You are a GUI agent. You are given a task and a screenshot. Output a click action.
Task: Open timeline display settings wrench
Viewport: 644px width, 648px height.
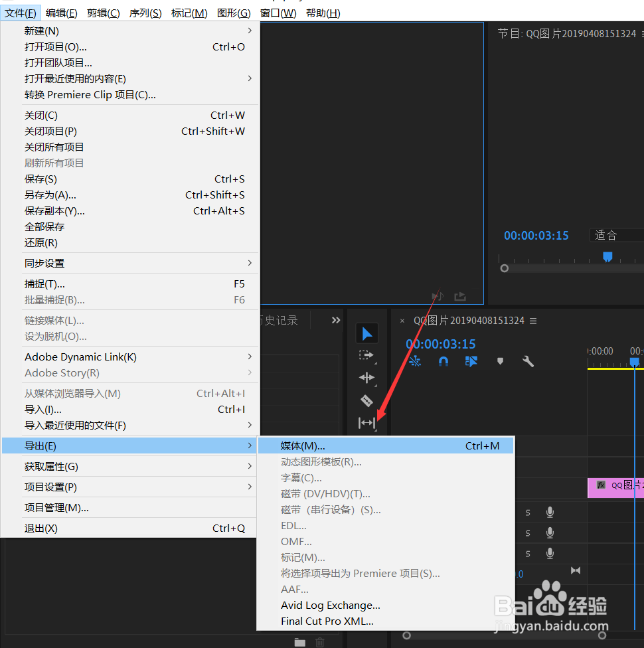click(528, 362)
